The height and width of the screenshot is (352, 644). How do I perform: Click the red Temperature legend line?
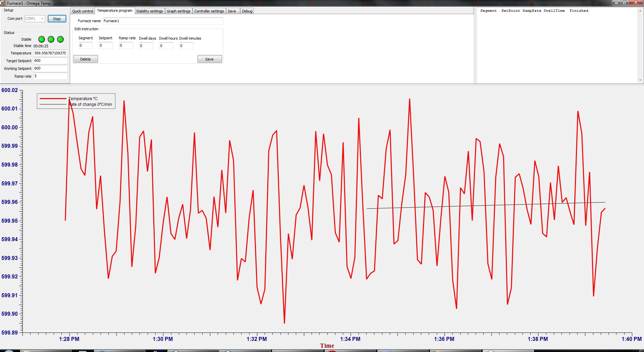click(x=53, y=98)
